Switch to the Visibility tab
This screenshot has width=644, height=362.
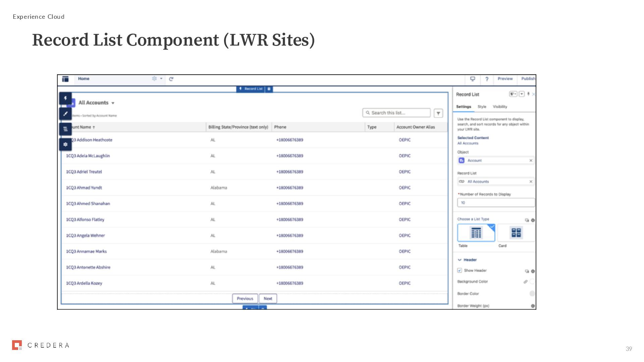500,107
